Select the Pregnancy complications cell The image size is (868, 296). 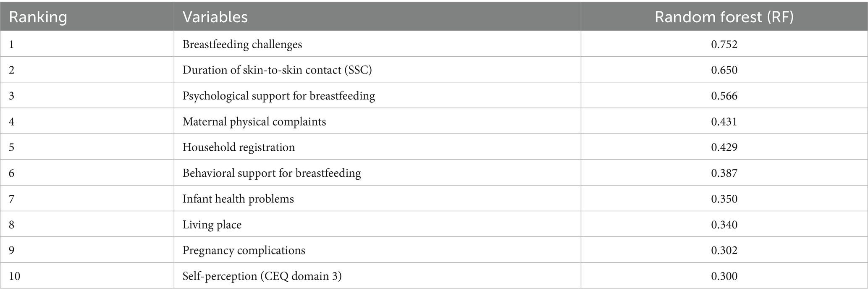click(244, 251)
